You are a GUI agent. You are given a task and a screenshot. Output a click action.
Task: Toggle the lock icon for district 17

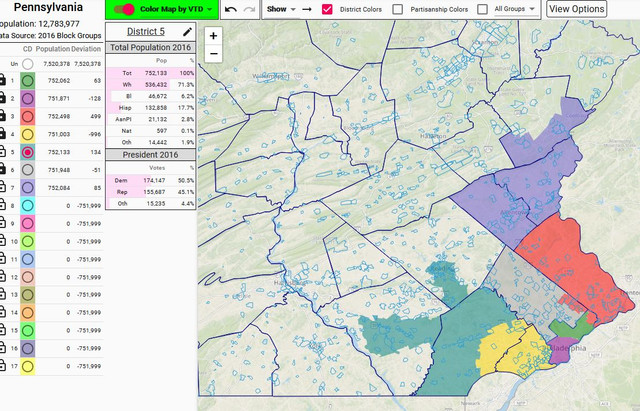coord(2,366)
